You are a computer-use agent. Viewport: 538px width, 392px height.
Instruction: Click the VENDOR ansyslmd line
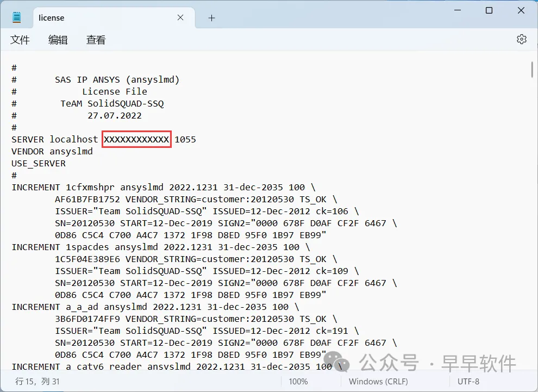pyautogui.click(x=52, y=151)
